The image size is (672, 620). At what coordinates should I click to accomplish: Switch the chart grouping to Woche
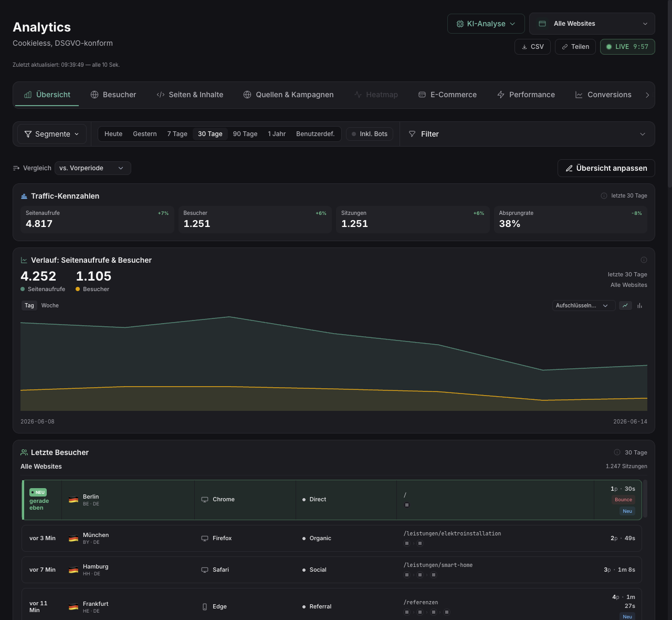click(x=50, y=305)
